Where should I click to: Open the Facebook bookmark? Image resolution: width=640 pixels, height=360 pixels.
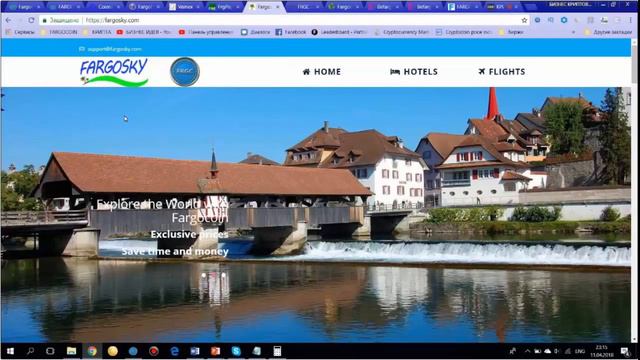291,32
